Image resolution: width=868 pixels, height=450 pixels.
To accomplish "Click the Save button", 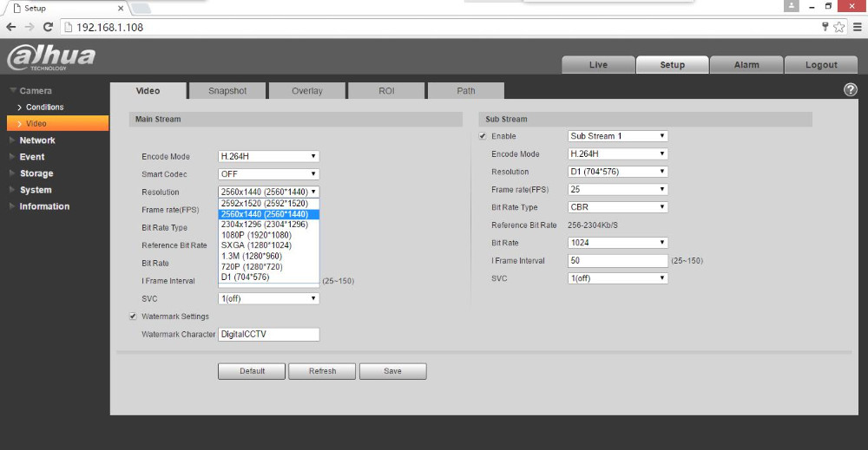I will point(392,371).
